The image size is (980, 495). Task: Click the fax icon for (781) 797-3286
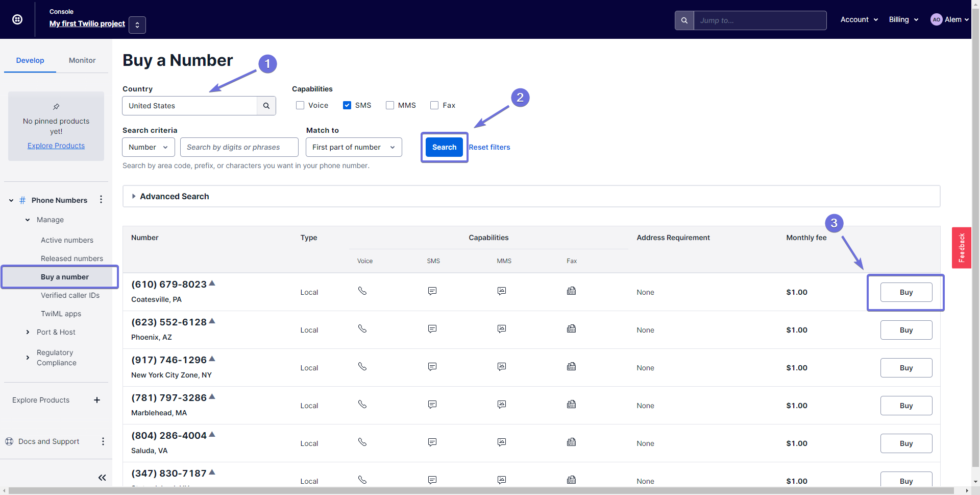click(x=572, y=404)
